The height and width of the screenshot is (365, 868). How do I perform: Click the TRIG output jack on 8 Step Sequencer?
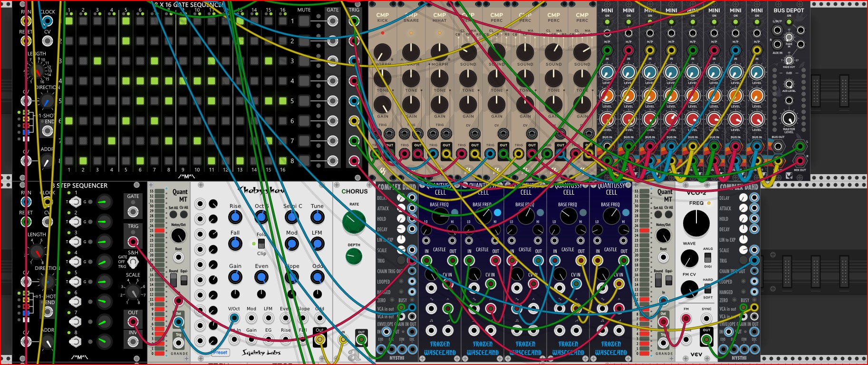coord(133,242)
